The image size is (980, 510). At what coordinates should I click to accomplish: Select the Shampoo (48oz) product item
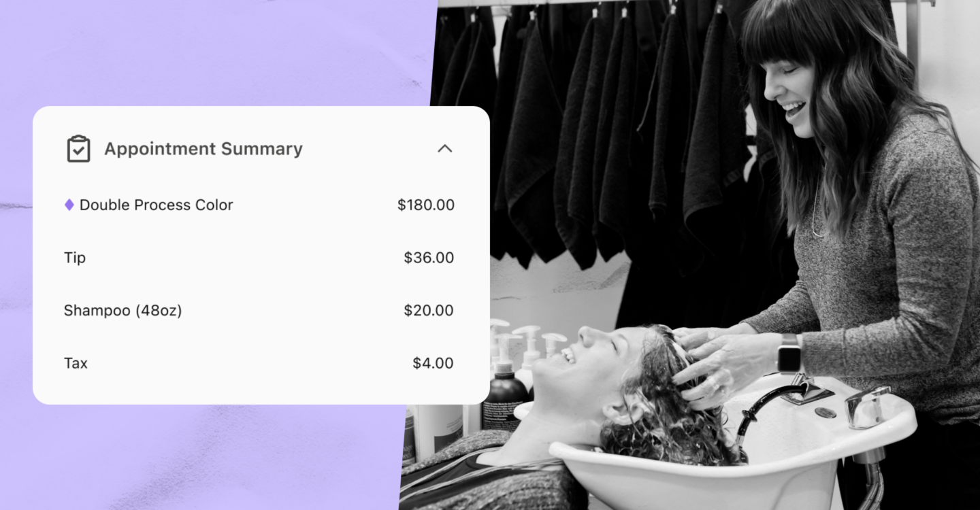tap(122, 311)
